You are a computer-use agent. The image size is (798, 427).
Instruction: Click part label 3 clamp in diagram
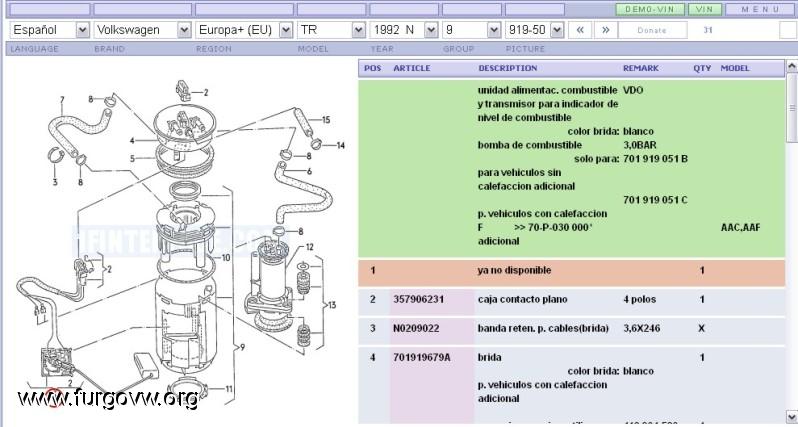[54, 182]
